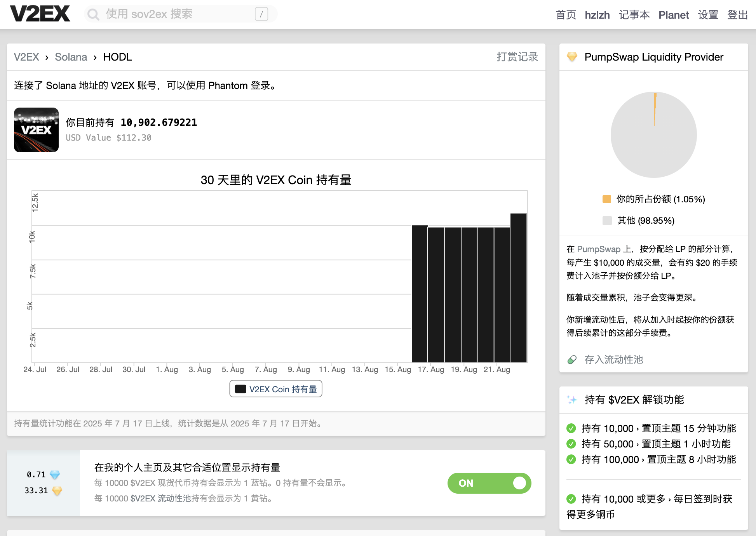The width and height of the screenshot is (756, 536).
Task: Open 打赏记录 tip records
Action: click(517, 57)
